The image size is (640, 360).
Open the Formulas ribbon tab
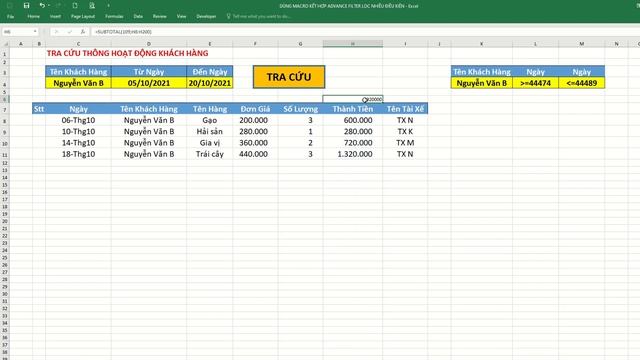(x=114, y=16)
